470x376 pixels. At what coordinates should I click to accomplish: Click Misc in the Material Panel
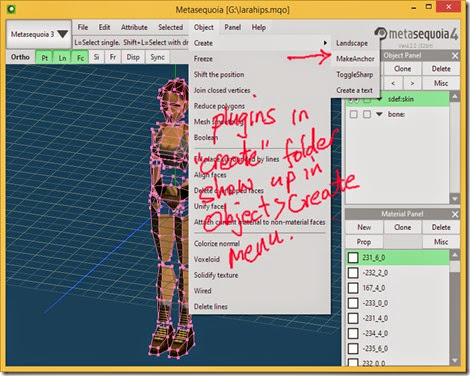point(441,242)
